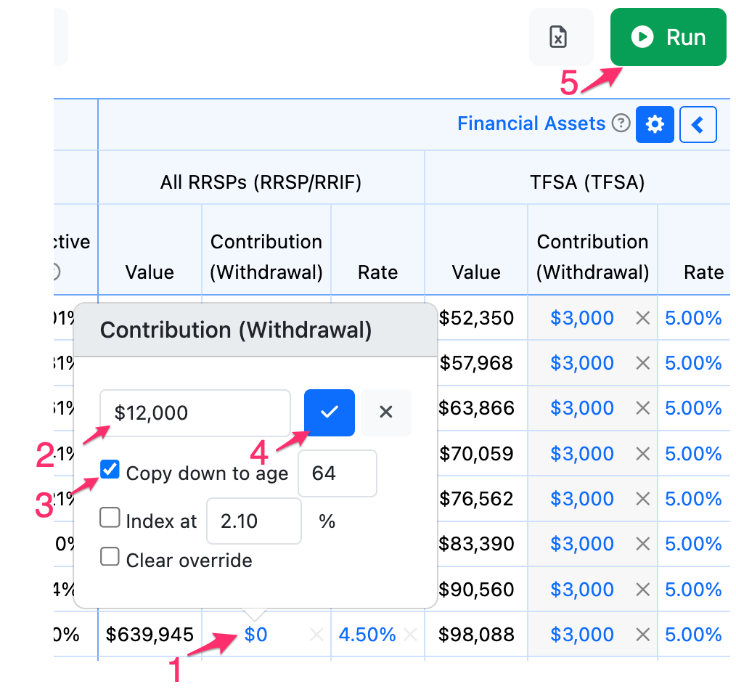Click the TFSA (TFSA) column header
This screenshot has height=700, width=736.
click(587, 182)
